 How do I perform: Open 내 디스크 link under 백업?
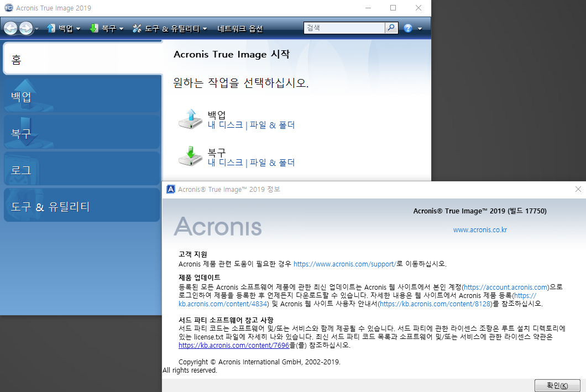(x=226, y=125)
